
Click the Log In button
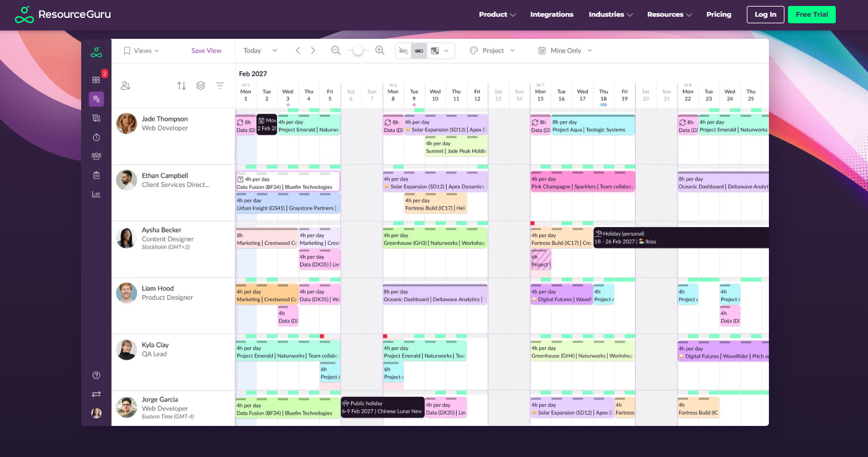pyautogui.click(x=765, y=14)
